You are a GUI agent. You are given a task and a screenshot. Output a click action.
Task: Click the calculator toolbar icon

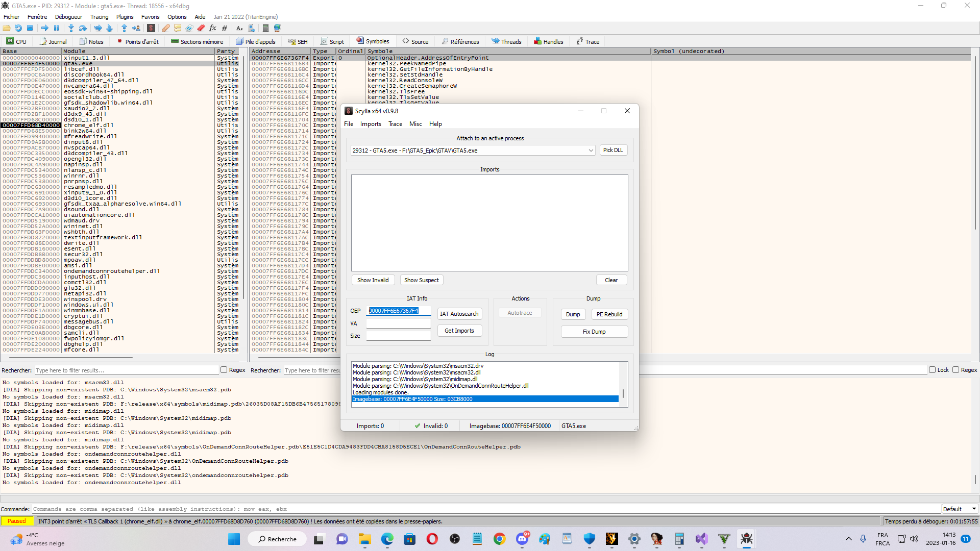click(265, 28)
